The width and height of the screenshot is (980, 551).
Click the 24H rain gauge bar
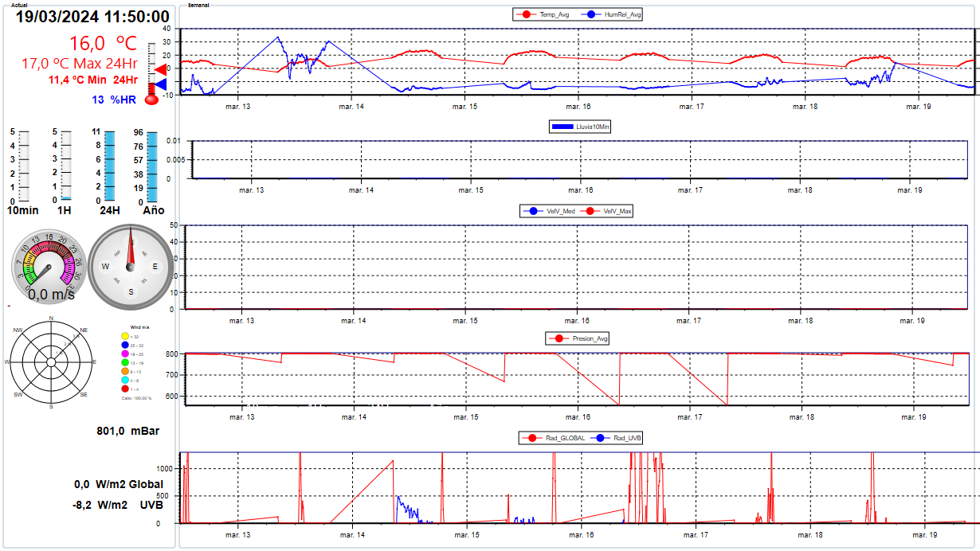point(110,166)
